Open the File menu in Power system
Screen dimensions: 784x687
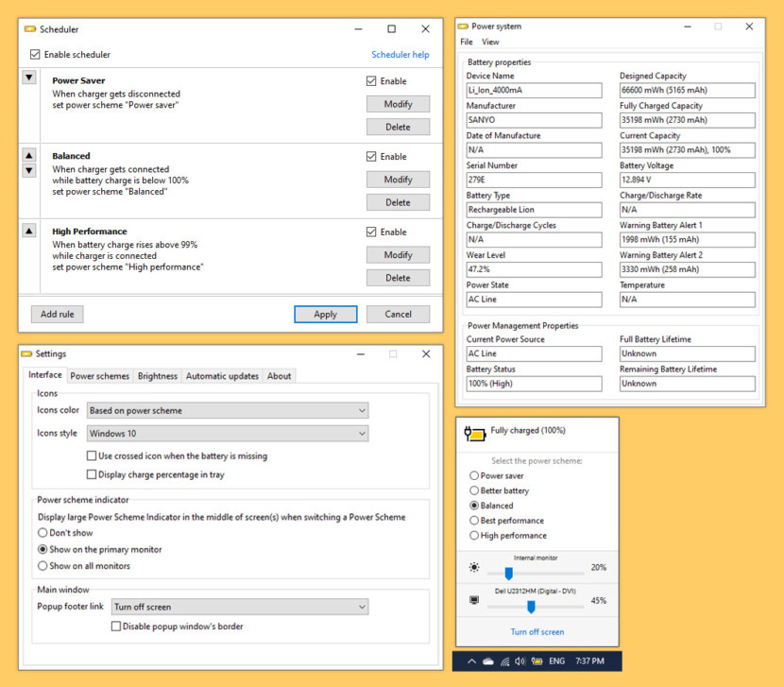click(465, 42)
